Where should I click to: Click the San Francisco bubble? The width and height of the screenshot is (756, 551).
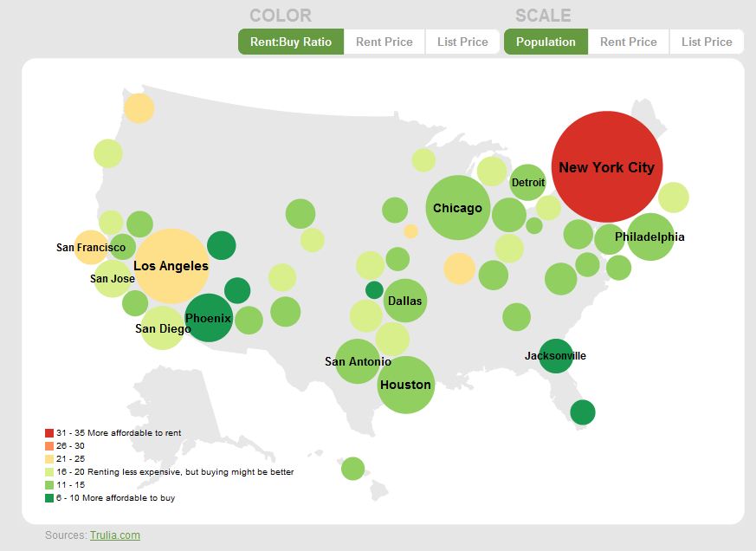pyautogui.click(x=90, y=247)
